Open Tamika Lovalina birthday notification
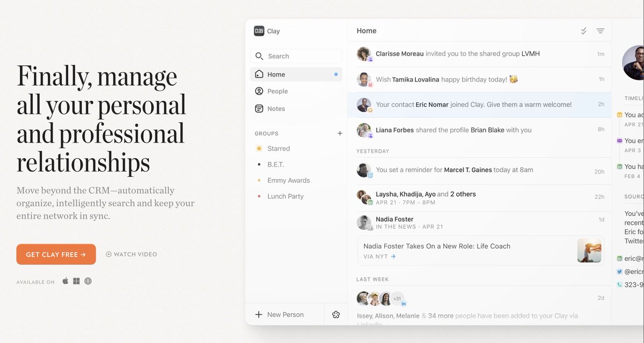This screenshot has height=343, width=644. pos(480,79)
